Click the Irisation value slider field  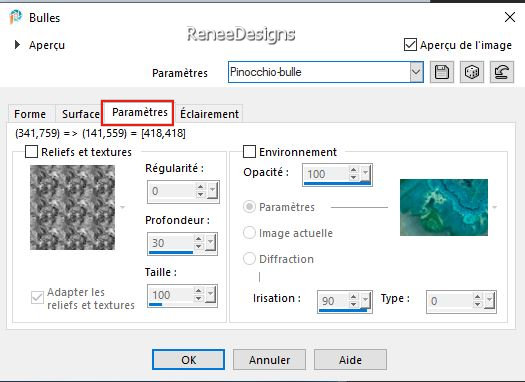pyautogui.click(x=345, y=302)
